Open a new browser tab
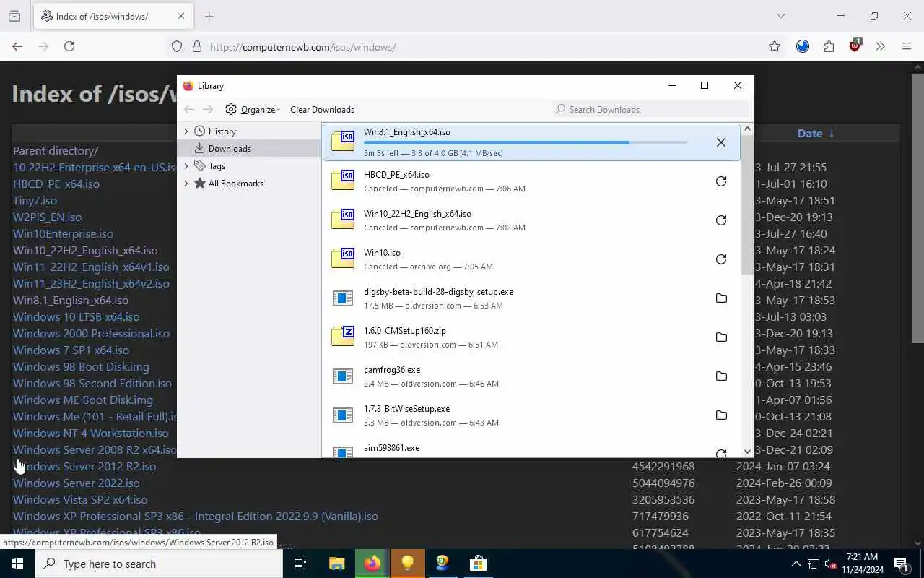The height and width of the screenshot is (578, 924). pyautogui.click(x=209, y=16)
